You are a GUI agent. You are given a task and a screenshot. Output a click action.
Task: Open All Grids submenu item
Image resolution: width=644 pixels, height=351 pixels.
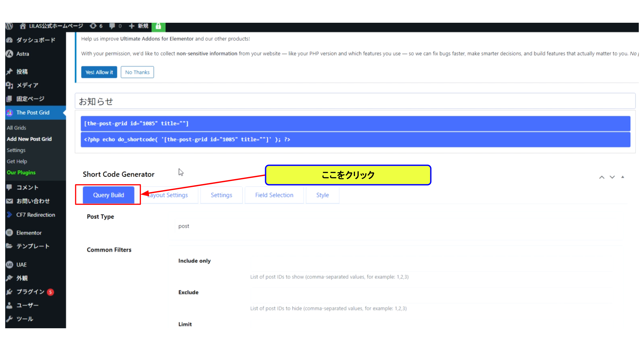pyautogui.click(x=16, y=128)
